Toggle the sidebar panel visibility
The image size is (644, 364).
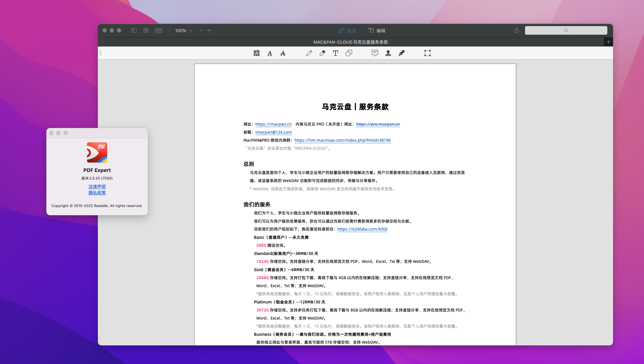(134, 30)
